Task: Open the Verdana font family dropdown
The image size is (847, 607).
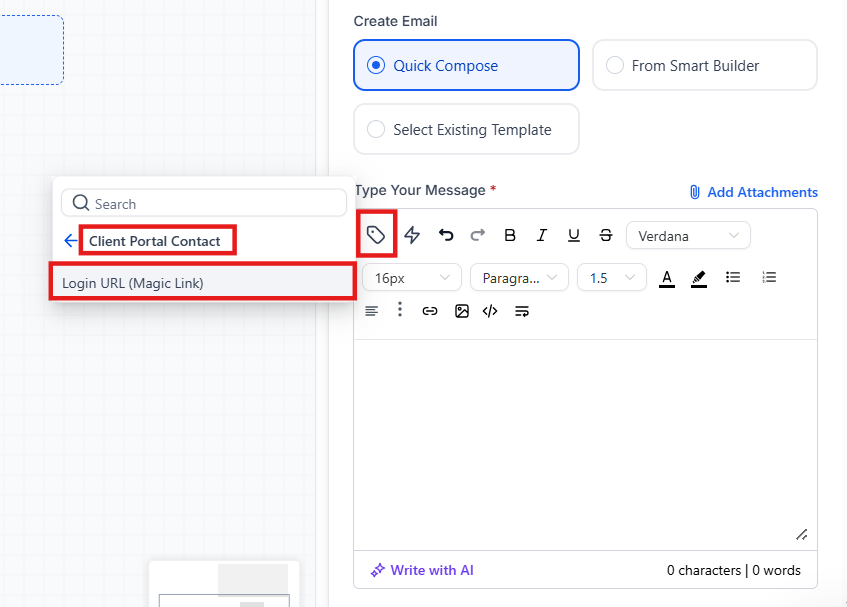Action: click(x=688, y=236)
